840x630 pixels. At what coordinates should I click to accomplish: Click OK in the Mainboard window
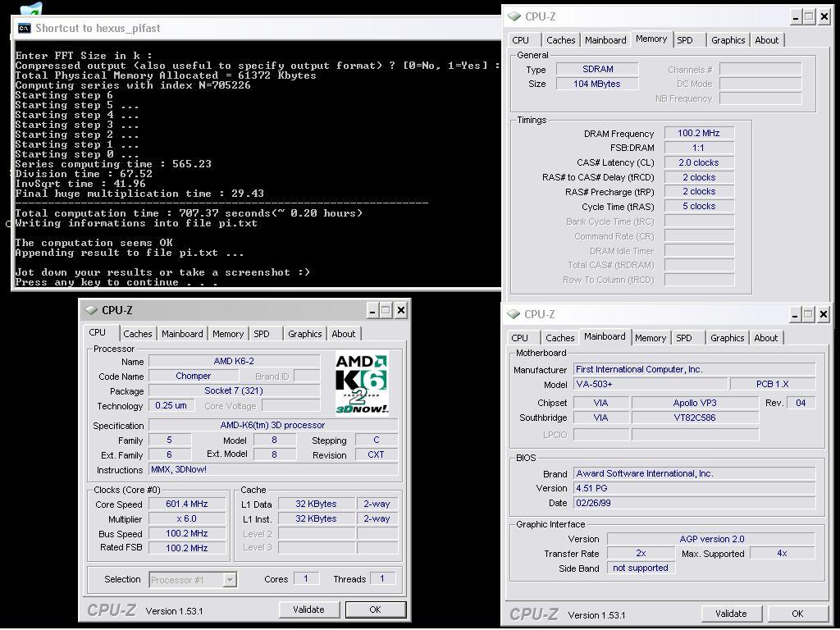[x=797, y=614]
